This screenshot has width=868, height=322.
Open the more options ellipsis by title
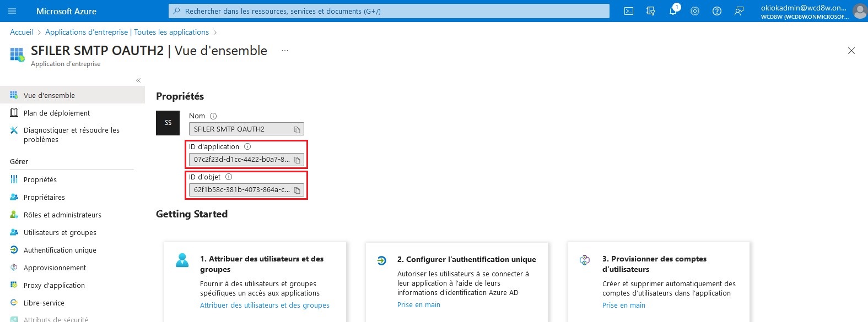pyautogui.click(x=285, y=51)
